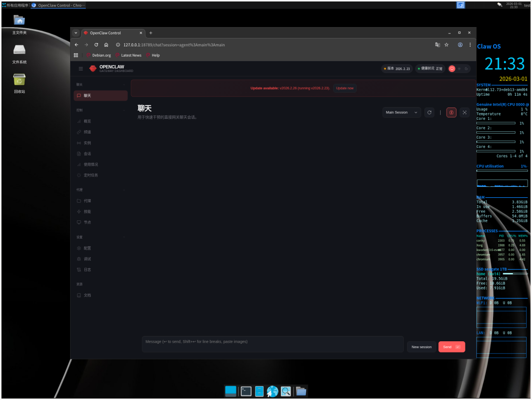
Task: Open a new browser tab
Action: [x=151, y=33]
